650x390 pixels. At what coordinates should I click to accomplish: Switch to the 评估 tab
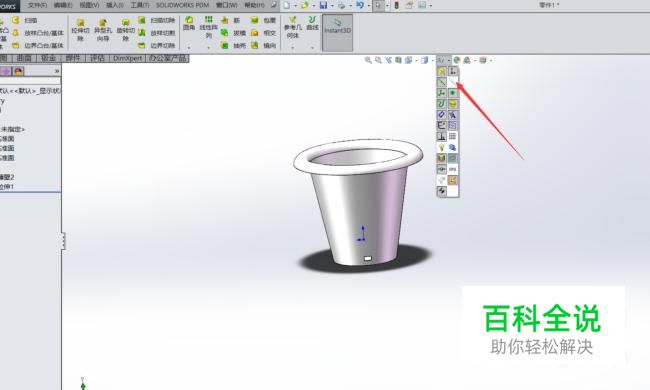pyautogui.click(x=97, y=58)
